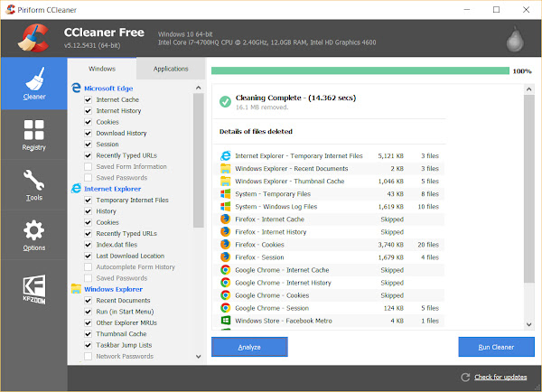
Task: Click the refresh icon beside Check for updates
Action: (x=465, y=378)
